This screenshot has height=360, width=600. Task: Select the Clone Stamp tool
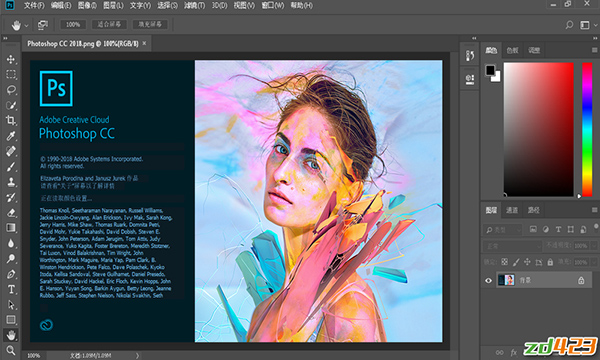point(11,182)
